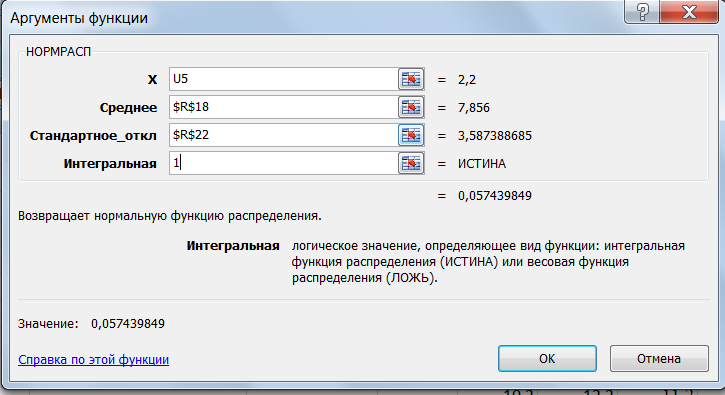This screenshot has height=395, width=725.
Task: Click the Интегральная label beside input field
Action: [110, 164]
